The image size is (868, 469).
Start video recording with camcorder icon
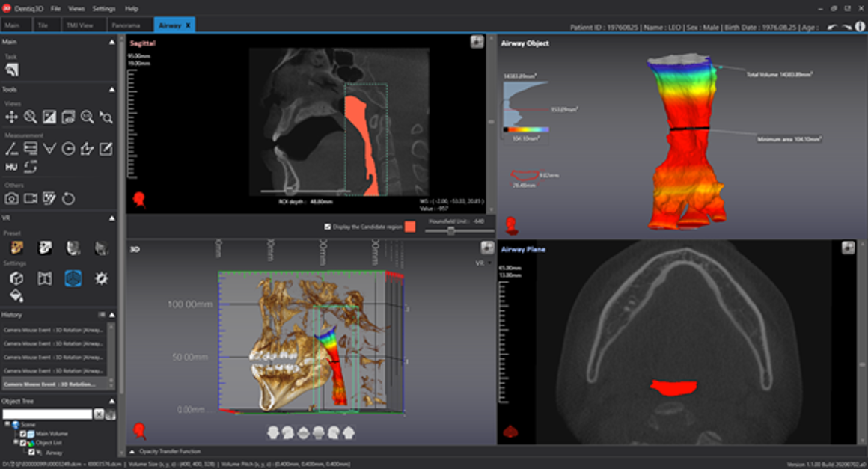coord(30,198)
